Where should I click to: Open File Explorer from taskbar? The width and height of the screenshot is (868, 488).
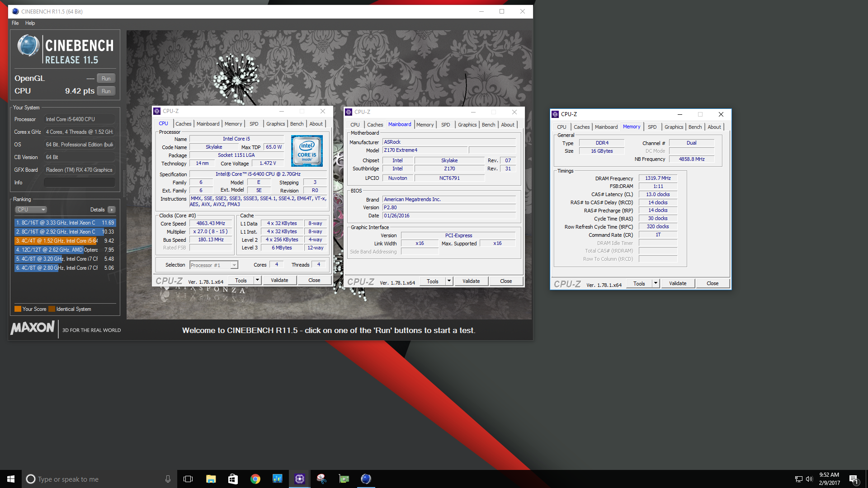(211, 479)
